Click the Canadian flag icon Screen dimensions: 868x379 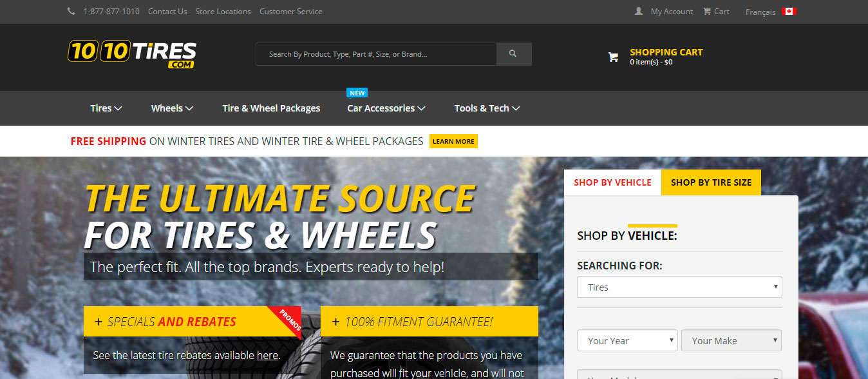(x=789, y=12)
